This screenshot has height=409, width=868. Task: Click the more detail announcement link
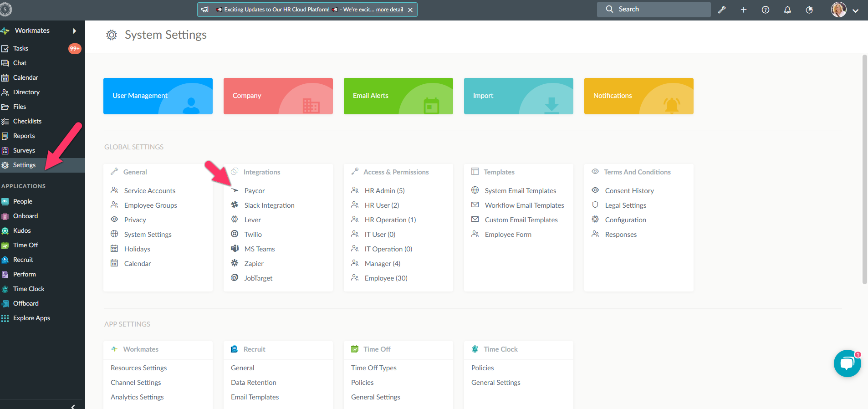389,10
